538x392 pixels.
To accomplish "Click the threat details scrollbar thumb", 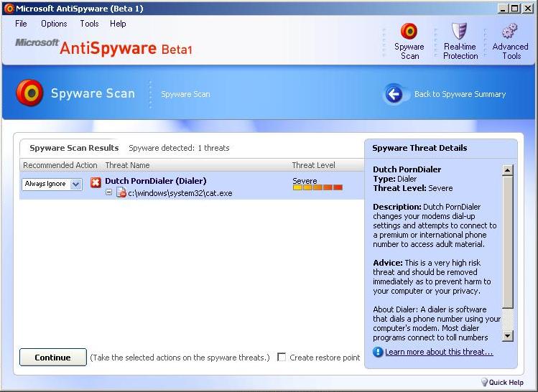I will [507, 242].
